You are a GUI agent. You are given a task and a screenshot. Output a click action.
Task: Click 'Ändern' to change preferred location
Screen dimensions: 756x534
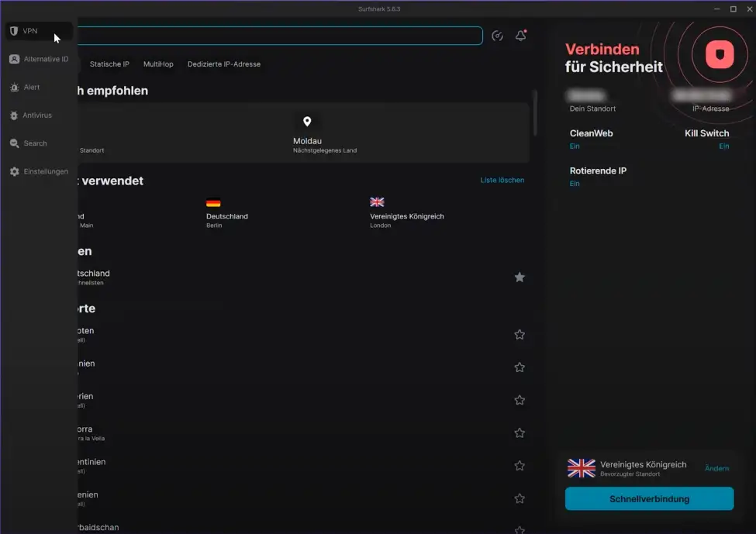(x=716, y=468)
